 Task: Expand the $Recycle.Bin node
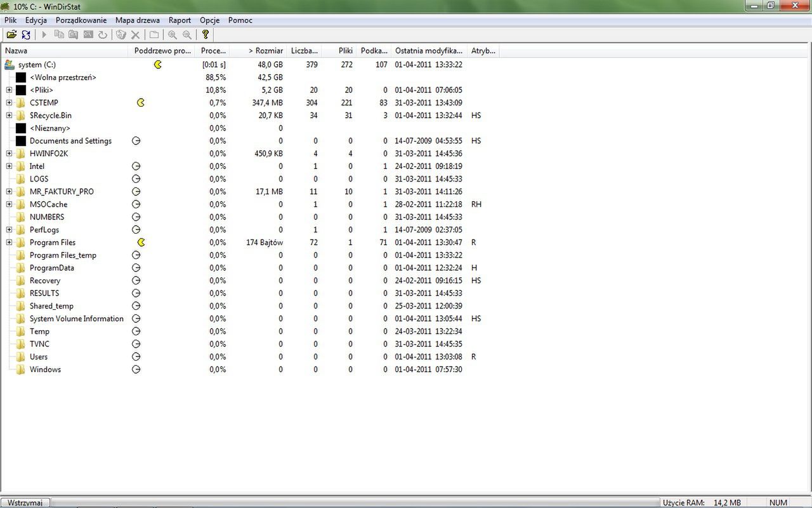10,115
